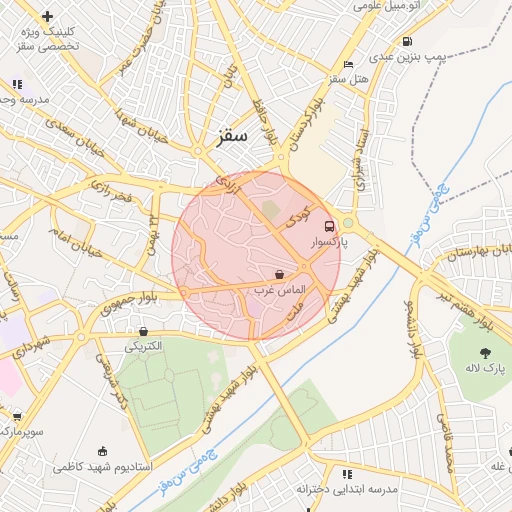Select the بلوار دانشجو road label
512x512 pixels.
(x=413, y=330)
